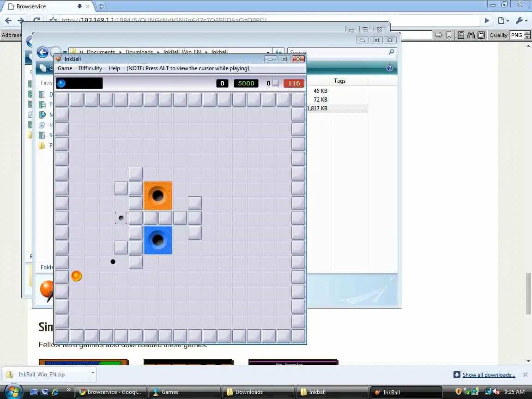Adjust the Quality PNG stepper
Screen dimensions: 532x399
[527, 35]
